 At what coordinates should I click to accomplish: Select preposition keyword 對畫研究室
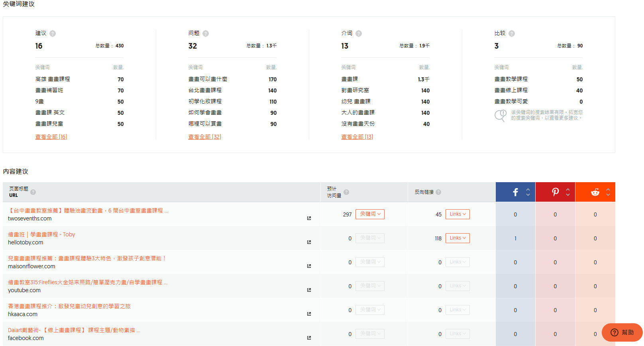(x=355, y=90)
